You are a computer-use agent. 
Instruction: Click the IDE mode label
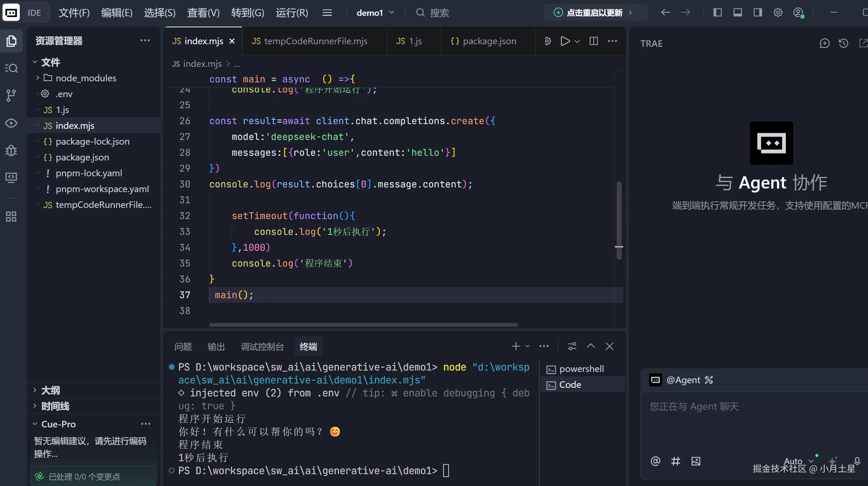(34, 13)
